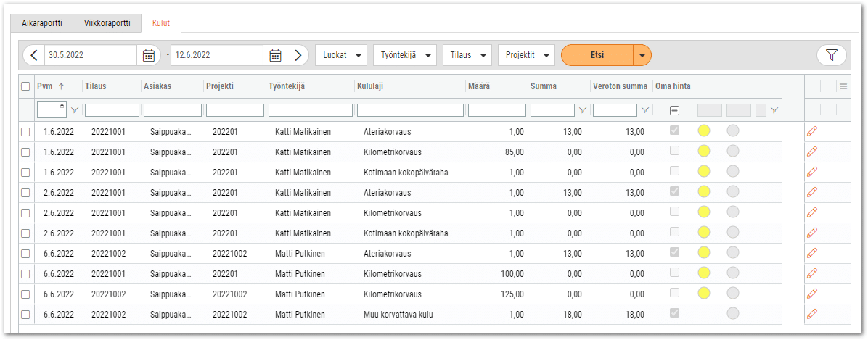Edit the 1.6.2022 Kilometrikorvaus 85,00 row
The height and width of the screenshot is (340, 868).
coord(812,152)
